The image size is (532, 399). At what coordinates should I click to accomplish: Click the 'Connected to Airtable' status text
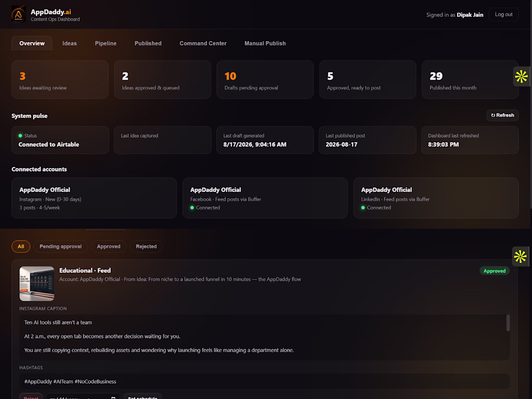pos(49,145)
